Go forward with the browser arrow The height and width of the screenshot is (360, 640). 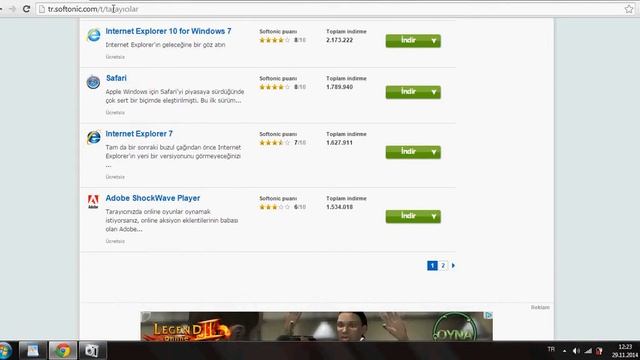tap(12, 9)
